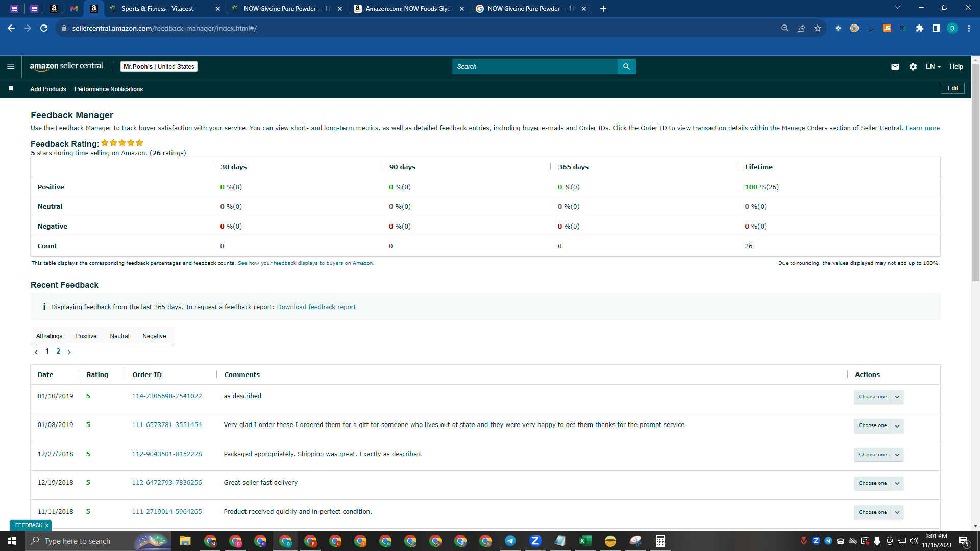Go to the next feedback page arrow
The height and width of the screenshot is (551, 980).
(x=69, y=352)
